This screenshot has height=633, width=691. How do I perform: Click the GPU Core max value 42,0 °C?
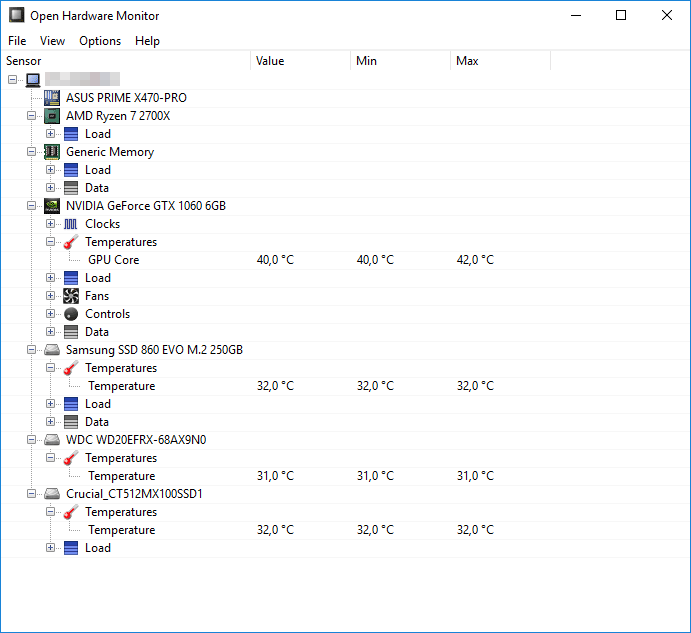475,260
